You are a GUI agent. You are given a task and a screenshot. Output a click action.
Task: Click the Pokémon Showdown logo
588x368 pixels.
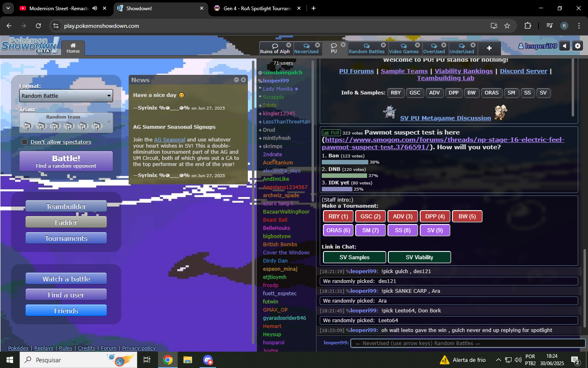30,45
